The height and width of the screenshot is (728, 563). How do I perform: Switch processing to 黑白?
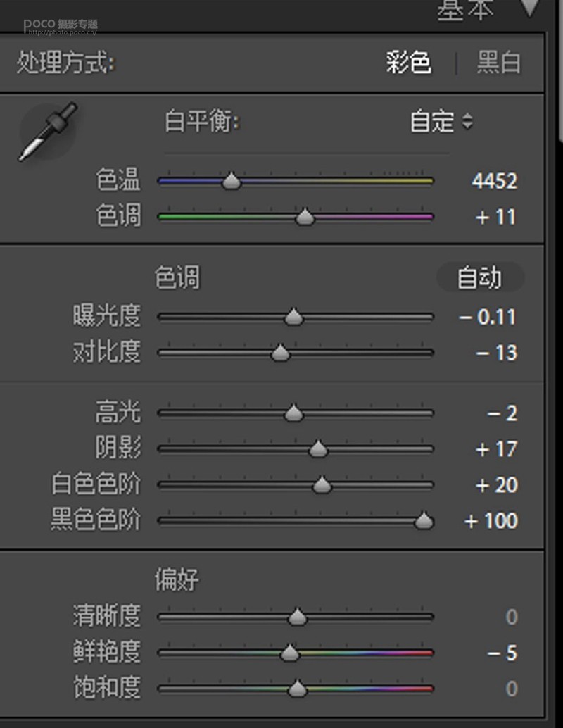[x=498, y=63]
